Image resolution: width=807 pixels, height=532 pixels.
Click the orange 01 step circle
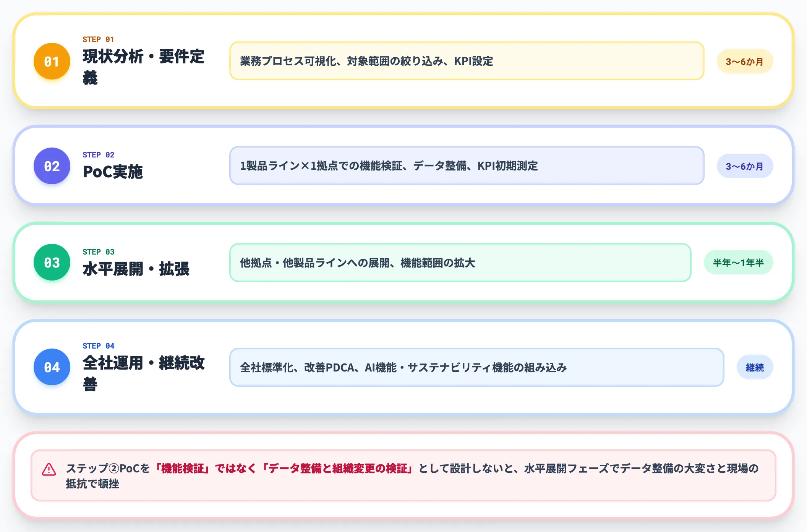(x=52, y=61)
